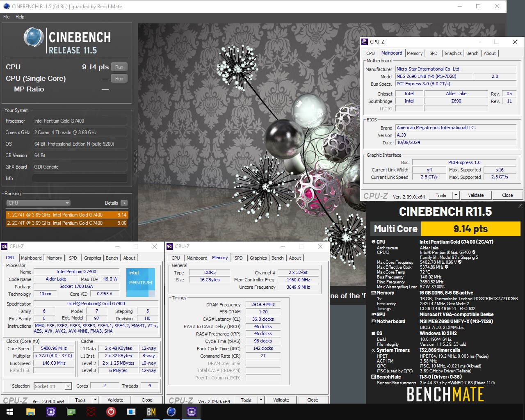
Task: Switch to Mainboard tab in CPU-Z CPU window
Action: (32, 258)
